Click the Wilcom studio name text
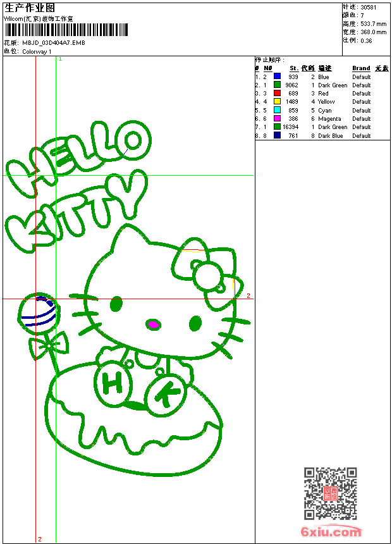This screenshot has width=392, height=544. click(39, 19)
